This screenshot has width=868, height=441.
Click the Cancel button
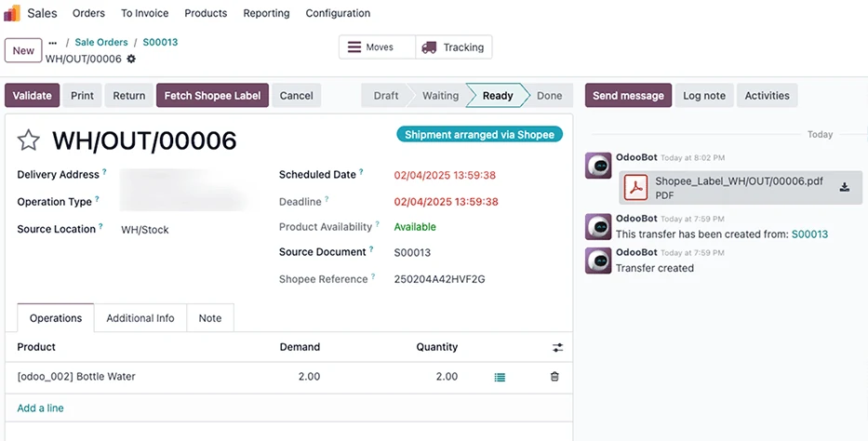pos(296,95)
